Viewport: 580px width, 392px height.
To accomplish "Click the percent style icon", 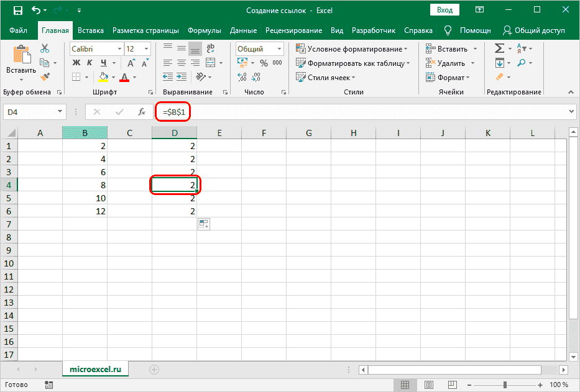I will tap(264, 63).
